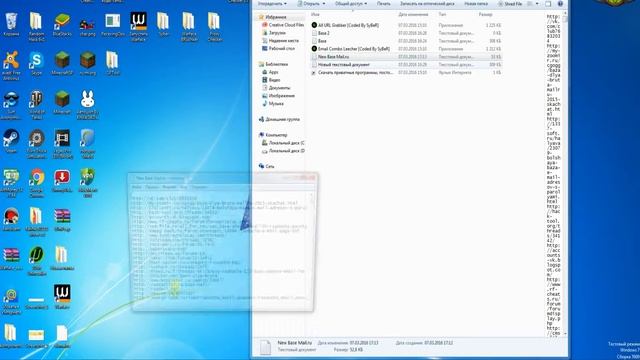Open the Minecraft icon beside World of Tanks
Image resolution: width=640 pixels, height=360 pixels.
pos(62,102)
